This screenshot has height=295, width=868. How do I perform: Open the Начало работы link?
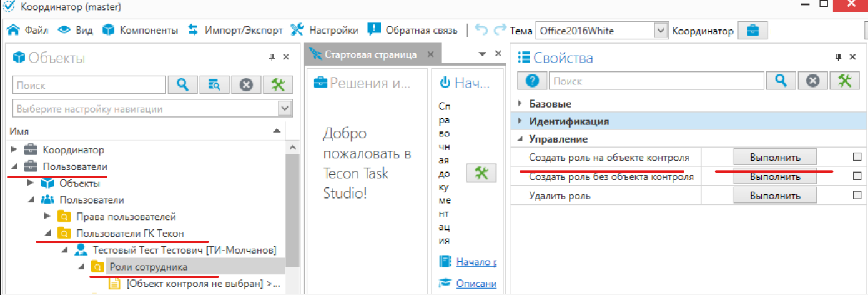[476, 261]
